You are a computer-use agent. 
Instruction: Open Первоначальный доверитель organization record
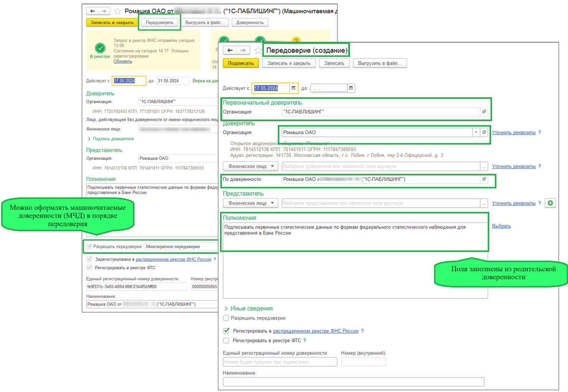point(484,112)
